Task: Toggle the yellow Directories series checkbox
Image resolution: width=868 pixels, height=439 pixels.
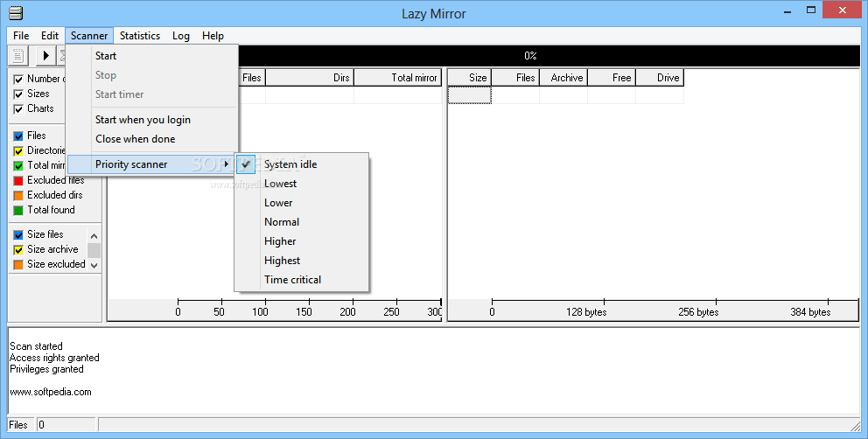Action: point(18,151)
